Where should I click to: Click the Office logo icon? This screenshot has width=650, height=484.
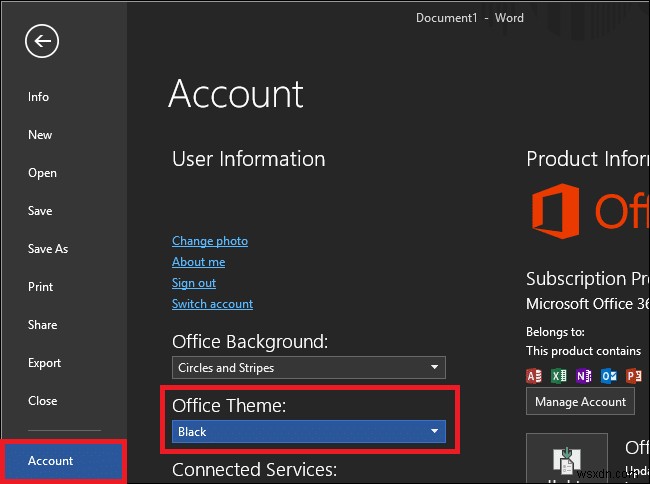pyautogui.click(x=555, y=211)
